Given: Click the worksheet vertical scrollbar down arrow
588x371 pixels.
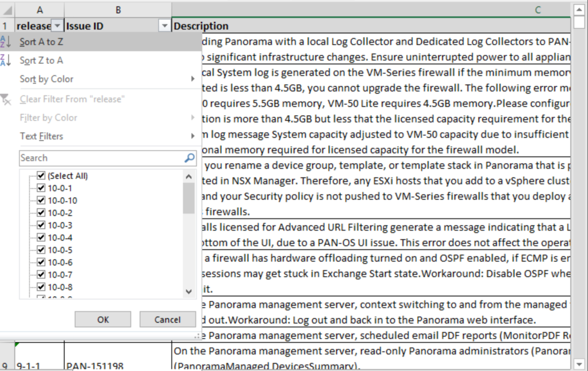Looking at the screenshot, I should coord(579,364).
